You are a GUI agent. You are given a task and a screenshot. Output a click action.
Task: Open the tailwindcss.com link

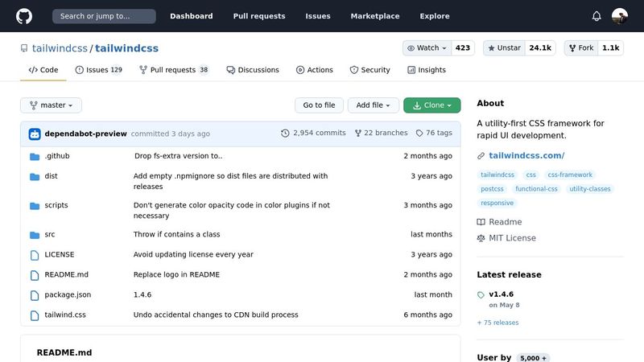click(526, 155)
